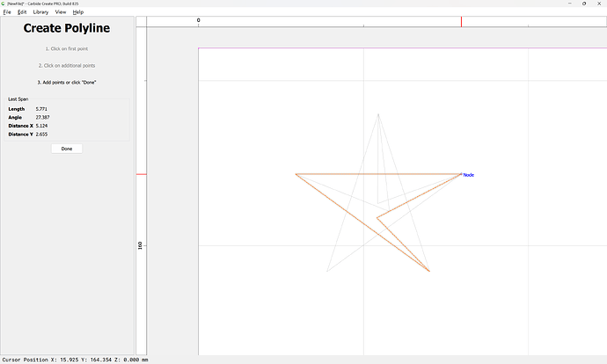Viewport: 607px width, 364px height.
Task: Open the File menu
Action: 7,12
